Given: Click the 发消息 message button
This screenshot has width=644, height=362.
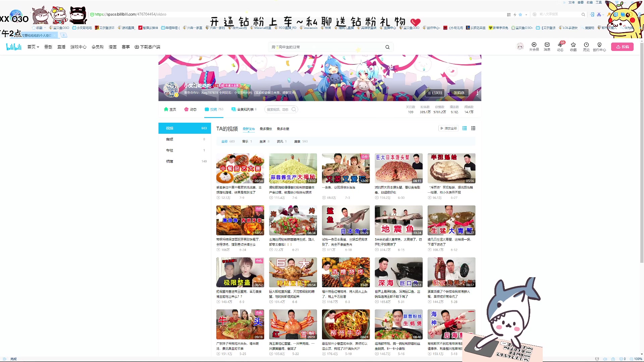Looking at the screenshot, I should tap(459, 93).
